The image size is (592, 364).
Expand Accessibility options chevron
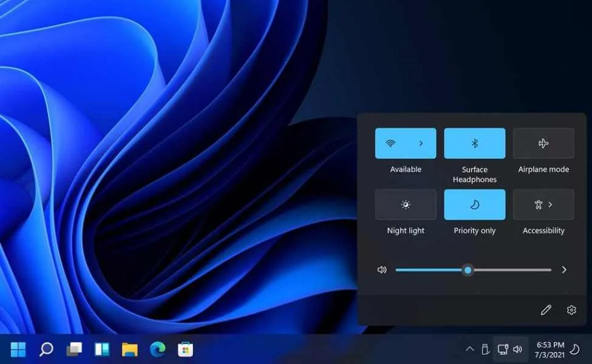(551, 204)
